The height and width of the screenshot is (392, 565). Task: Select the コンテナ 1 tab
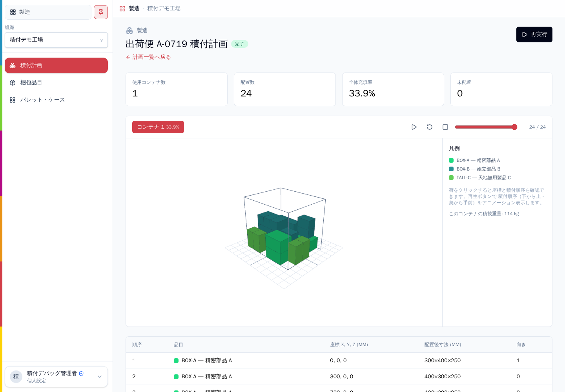[158, 127]
